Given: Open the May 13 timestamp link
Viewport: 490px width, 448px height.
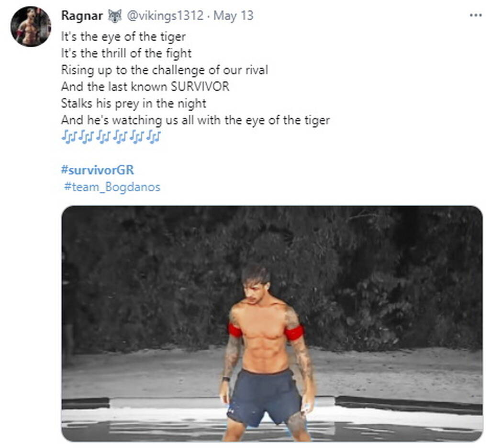Looking at the screenshot, I should click(x=234, y=16).
